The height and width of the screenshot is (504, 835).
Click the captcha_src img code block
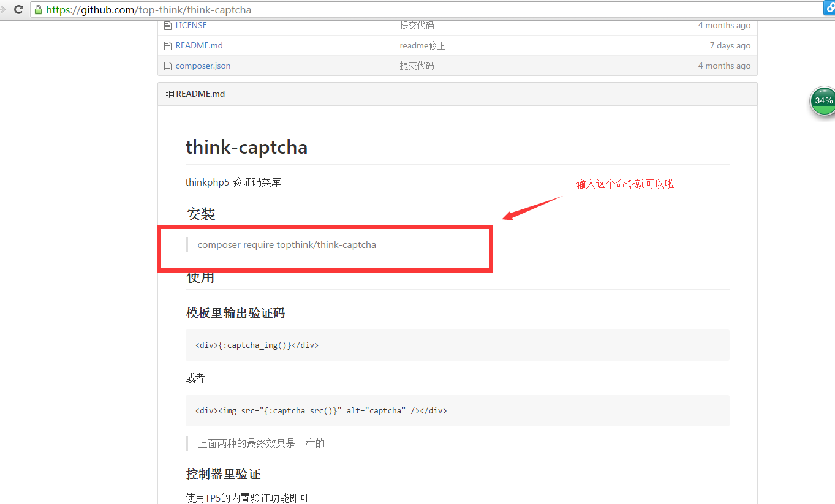point(458,410)
